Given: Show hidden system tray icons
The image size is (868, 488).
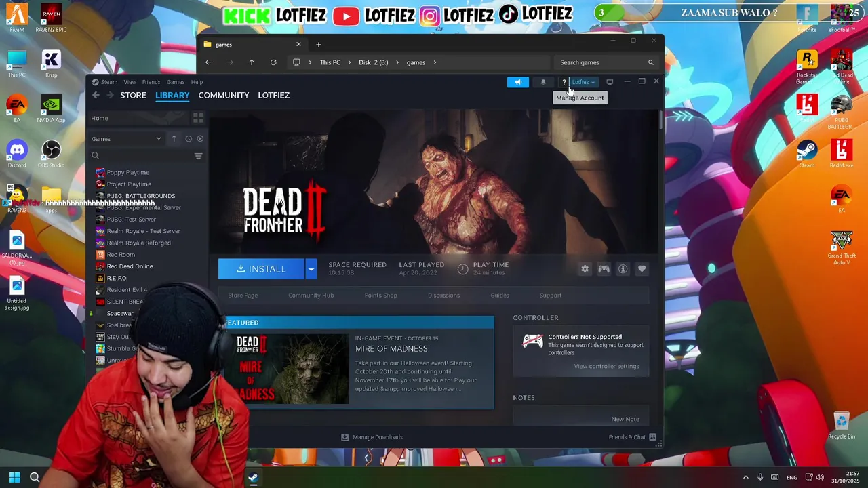Looking at the screenshot, I should tap(745, 477).
